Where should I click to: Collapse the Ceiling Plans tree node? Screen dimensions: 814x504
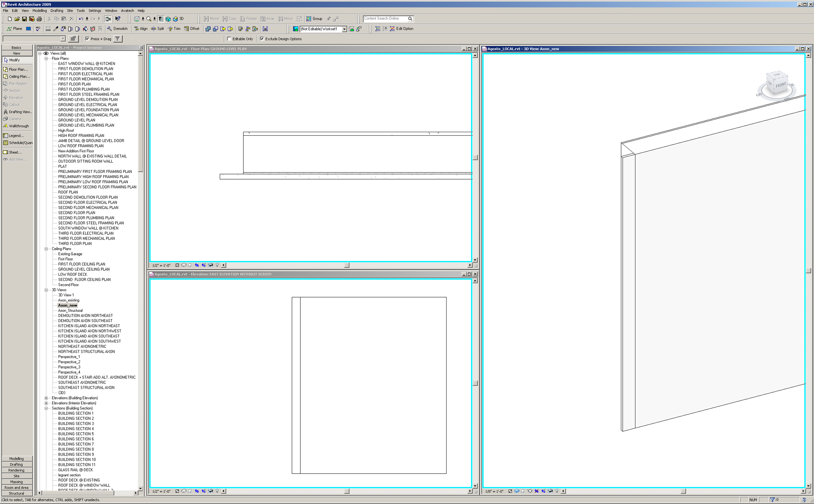pyautogui.click(x=46, y=249)
